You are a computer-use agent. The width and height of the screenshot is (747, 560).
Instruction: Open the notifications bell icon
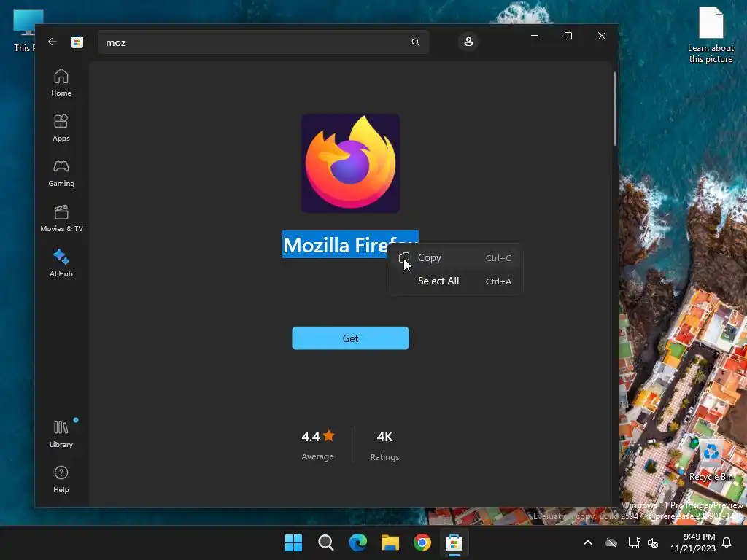[x=727, y=542]
